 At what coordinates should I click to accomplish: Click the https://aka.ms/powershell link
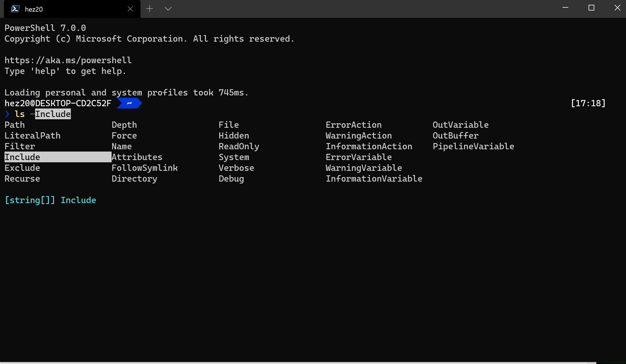pyautogui.click(x=68, y=60)
